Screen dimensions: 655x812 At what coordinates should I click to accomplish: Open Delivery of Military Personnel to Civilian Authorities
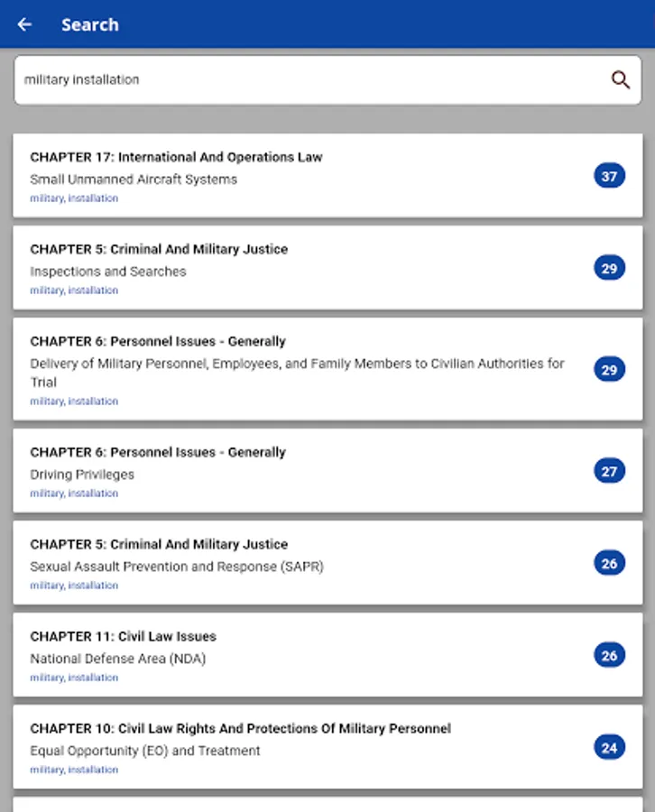coord(327,369)
